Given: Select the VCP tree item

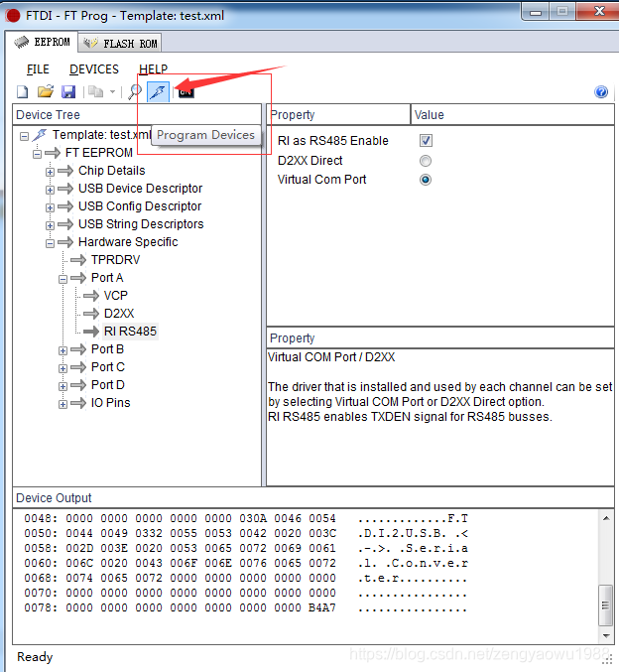Looking at the screenshot, I should tap(116, 296).
